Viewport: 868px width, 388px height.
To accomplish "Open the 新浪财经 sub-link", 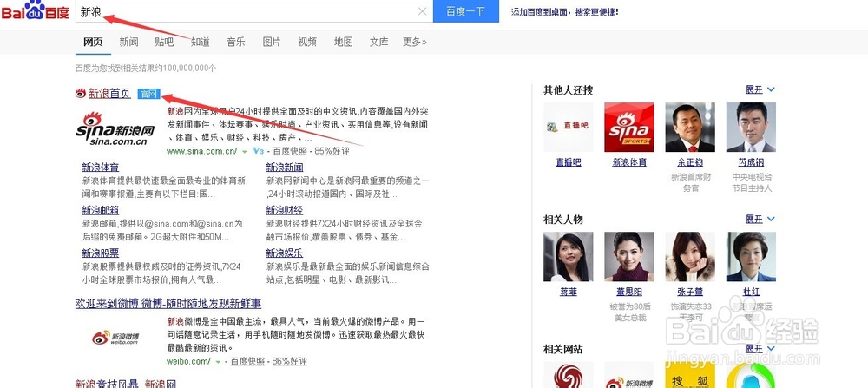I will tap(285, 210).
